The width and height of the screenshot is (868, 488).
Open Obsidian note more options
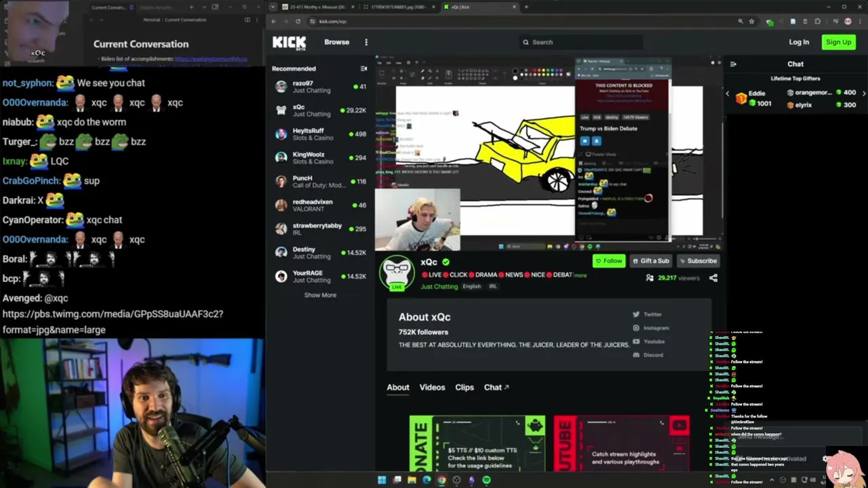coord(258,20)
